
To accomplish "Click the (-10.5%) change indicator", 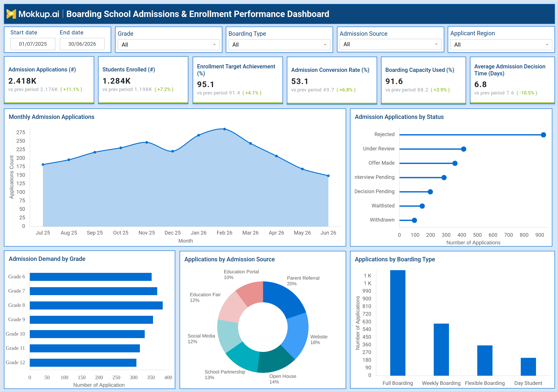I will [527, 93].
